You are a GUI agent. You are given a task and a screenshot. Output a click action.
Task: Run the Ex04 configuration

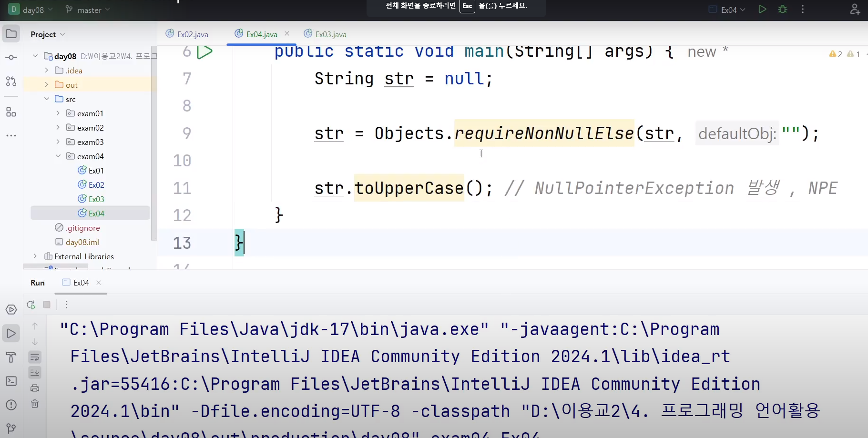pyautogui.click(x=762, y=9)
